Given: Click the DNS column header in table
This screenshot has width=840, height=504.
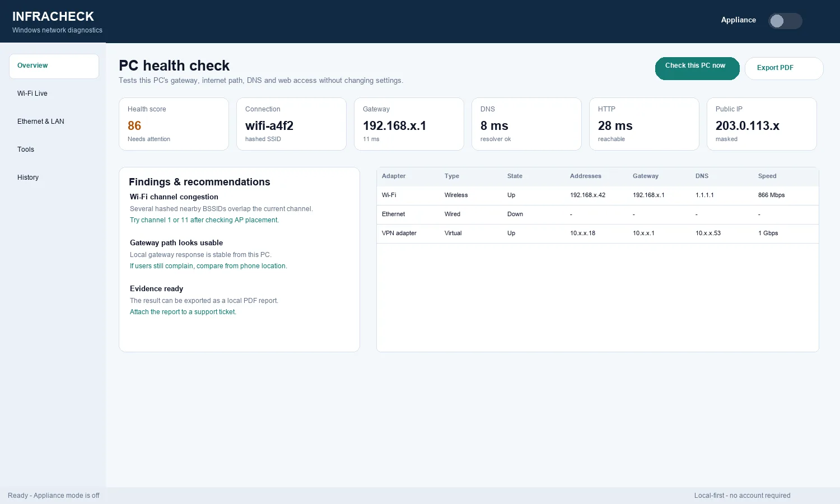Looking at the screenshot, I should tap(702, 176).
